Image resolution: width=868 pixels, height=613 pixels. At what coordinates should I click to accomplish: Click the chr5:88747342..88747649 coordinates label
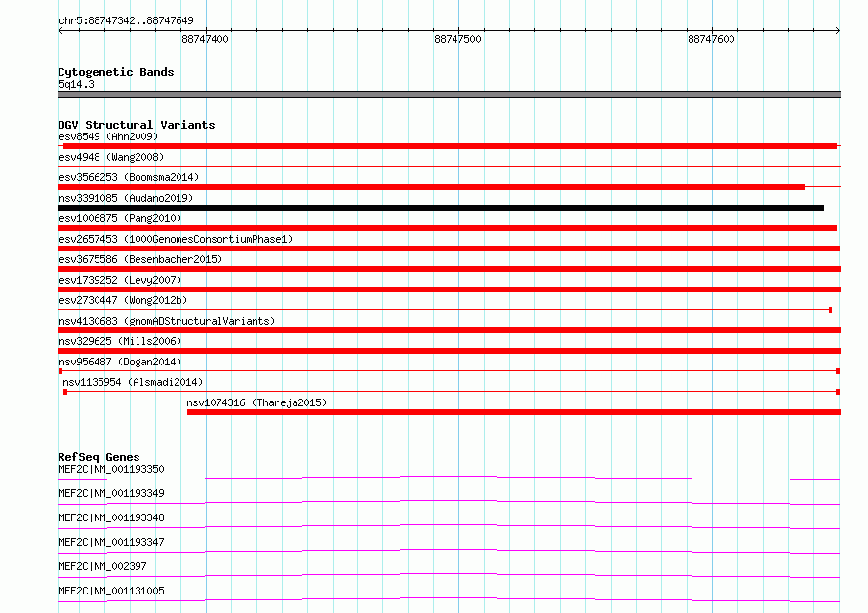pos(126,21)
